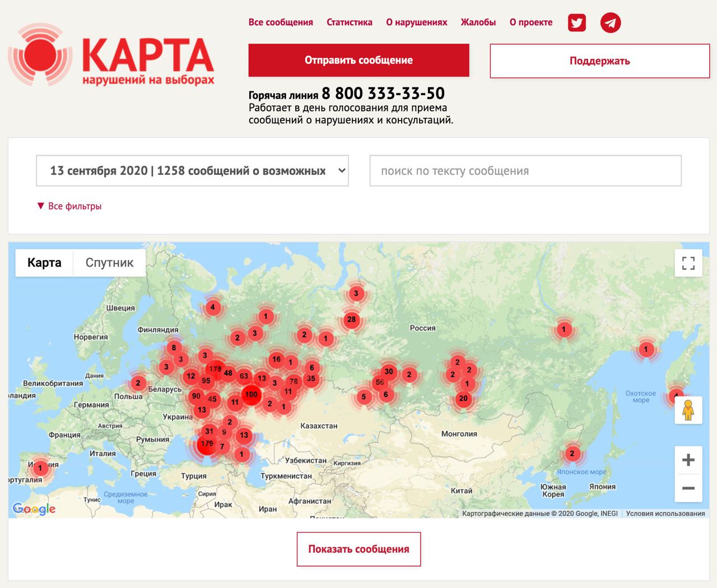Open Статистика menu item
717x588 pixels.
coord(350,22)
